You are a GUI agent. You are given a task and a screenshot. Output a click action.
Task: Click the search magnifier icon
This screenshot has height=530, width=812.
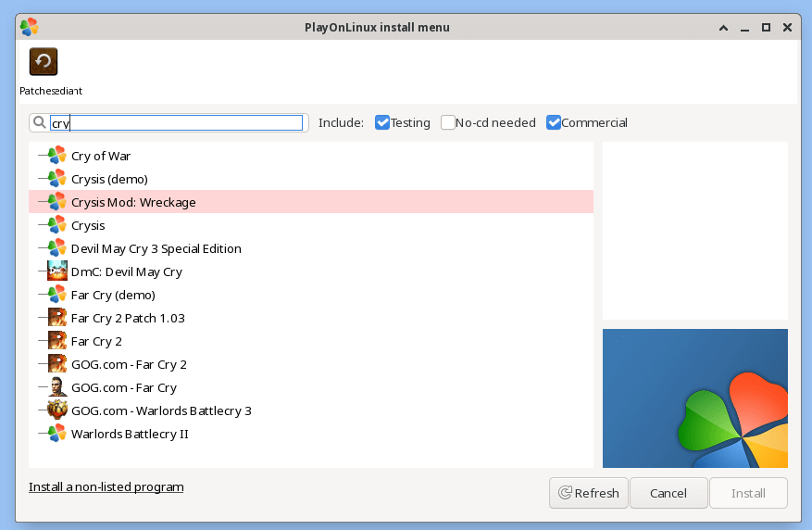coord(40,123)
